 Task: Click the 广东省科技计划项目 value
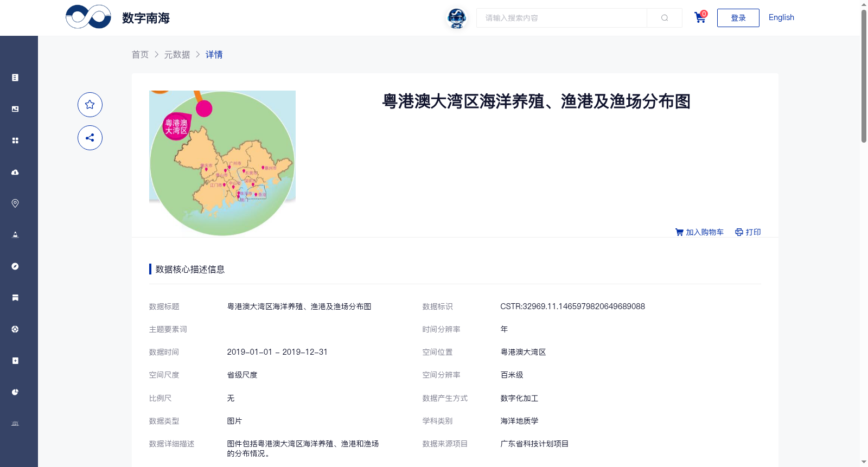[534, 444]
